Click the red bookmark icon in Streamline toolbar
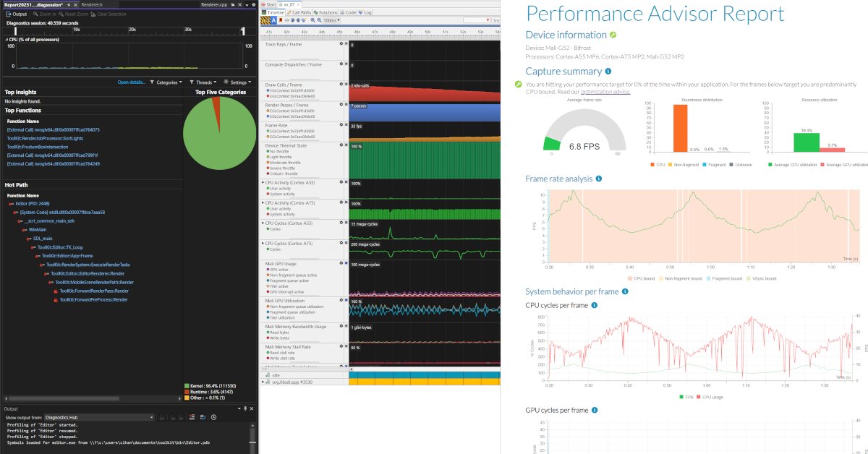Viewport: 868px width, 454px height. coord(281,20)
